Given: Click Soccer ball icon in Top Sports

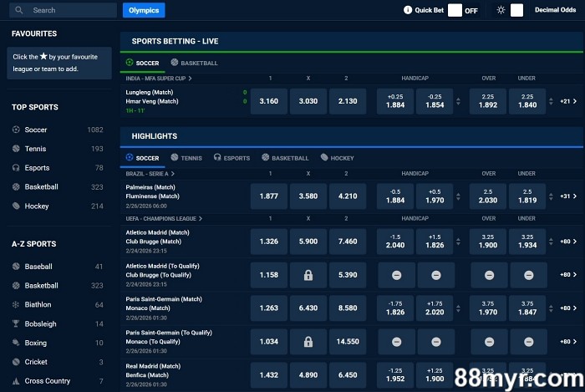Looking at the screenshot, I should 16,130.
